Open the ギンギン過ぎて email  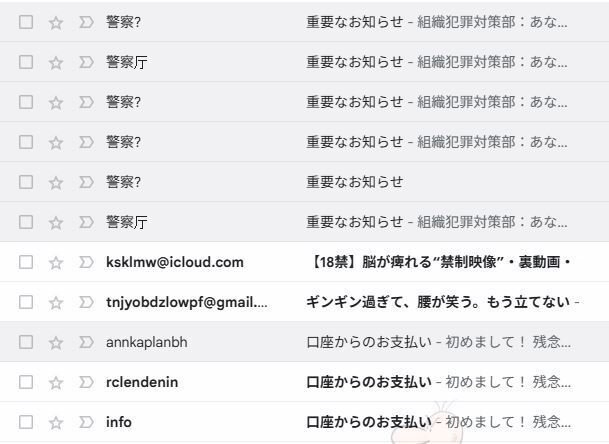click(x=440, y=302)
